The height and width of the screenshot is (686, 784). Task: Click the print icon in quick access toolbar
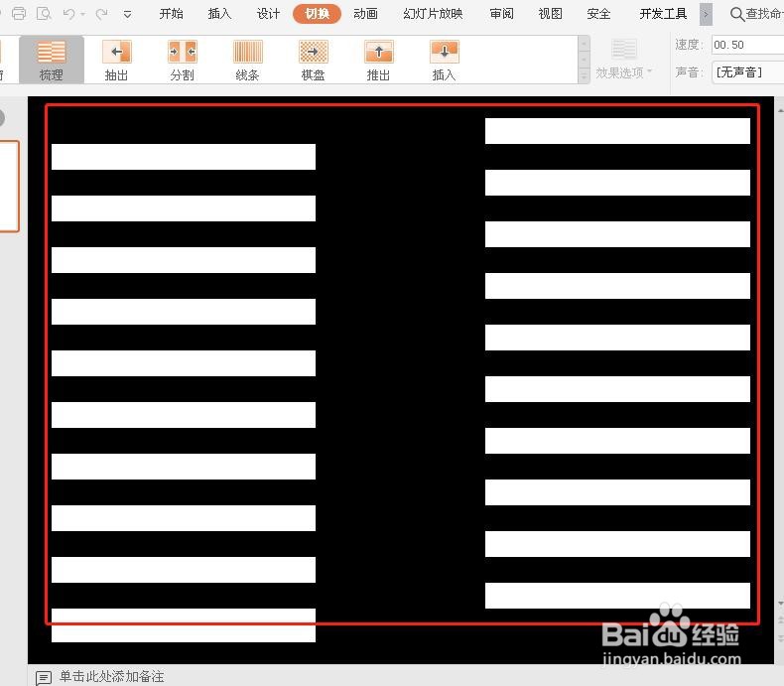point(19,14)
